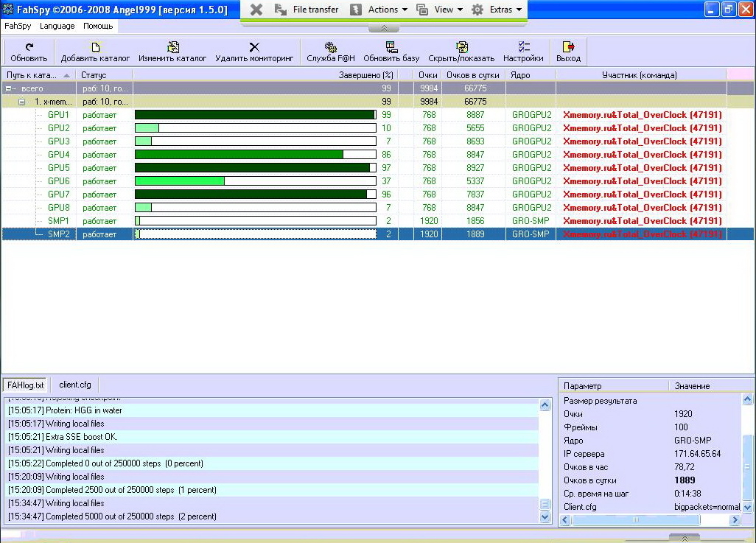The height and width of the screenshot is (543, 756).
Task: Open the Actions dropdown menu
Action: pyautogui.click(x=379, y=10)
